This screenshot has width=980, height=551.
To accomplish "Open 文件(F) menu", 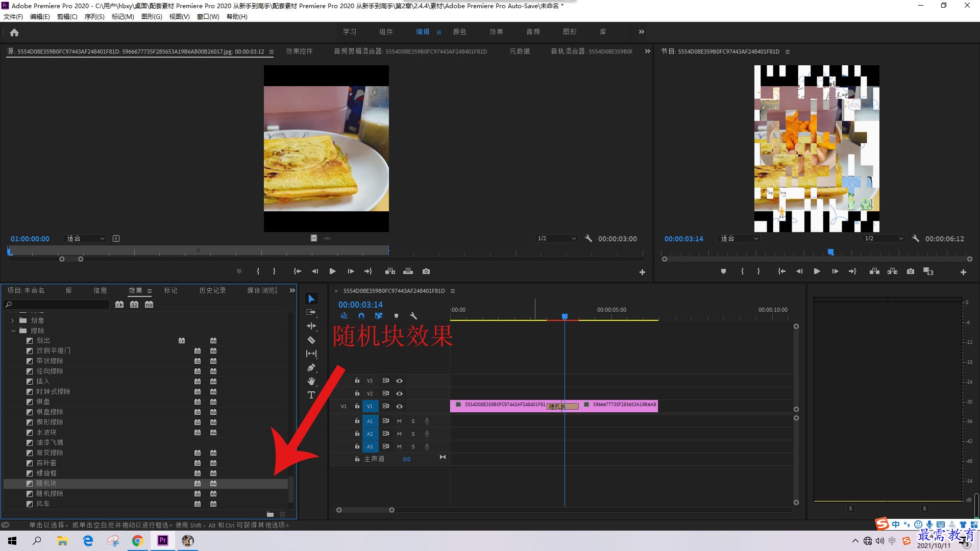I will coord(13,17).
